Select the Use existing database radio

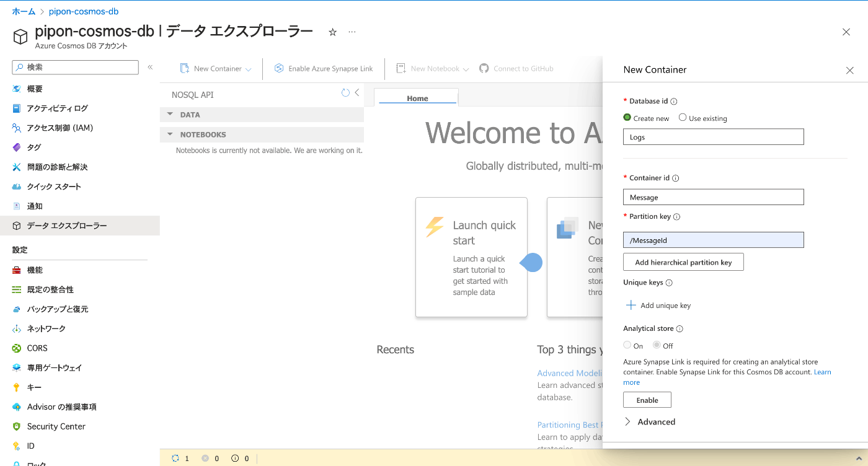pyautogui.click(x=683, y=118)
